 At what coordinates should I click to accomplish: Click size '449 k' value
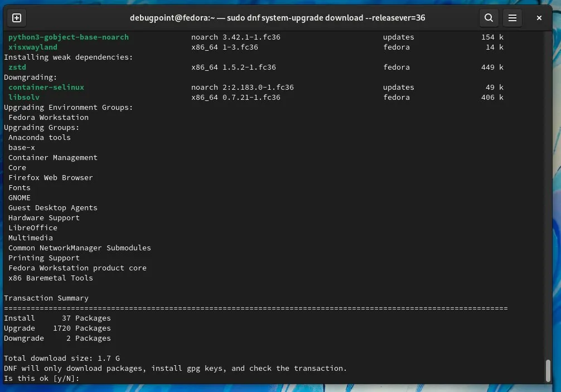tap(492, 67)
